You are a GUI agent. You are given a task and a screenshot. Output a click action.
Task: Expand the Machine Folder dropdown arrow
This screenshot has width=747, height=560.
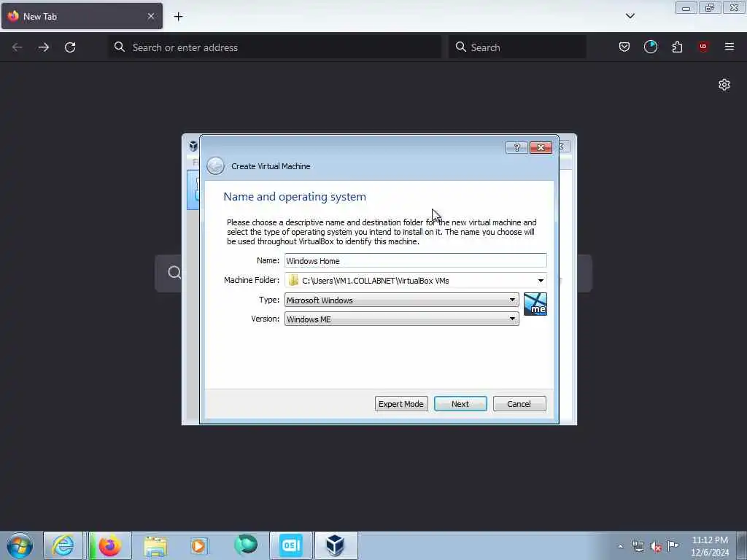541,281
